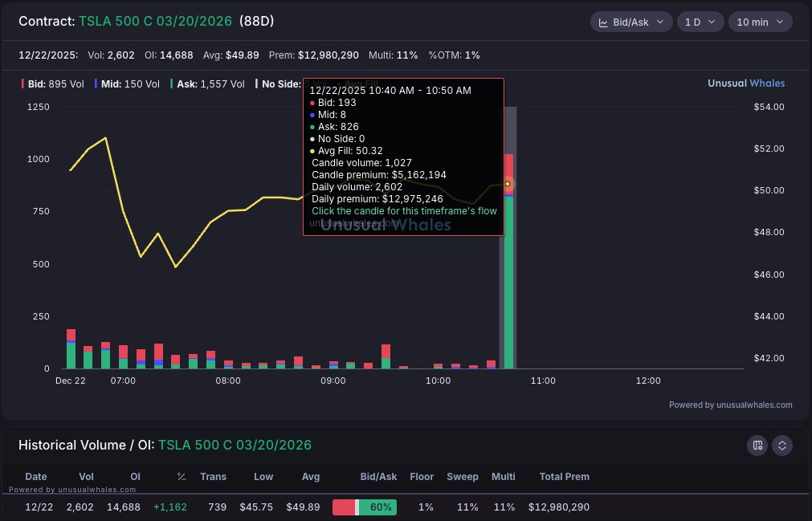Click the tall 10:40 AM volume candle
The image size is (812, 521).
(508, 261)
